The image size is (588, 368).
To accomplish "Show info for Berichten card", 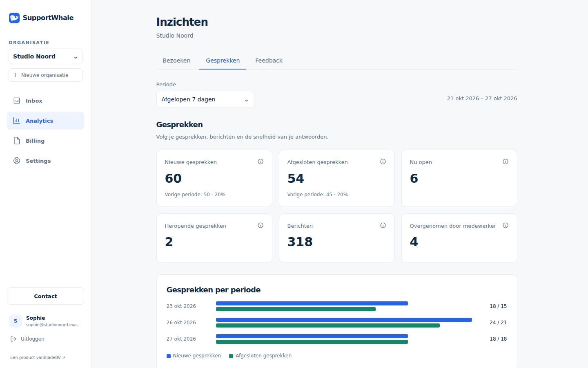I will pyautogui.click(x=383, y=225).
